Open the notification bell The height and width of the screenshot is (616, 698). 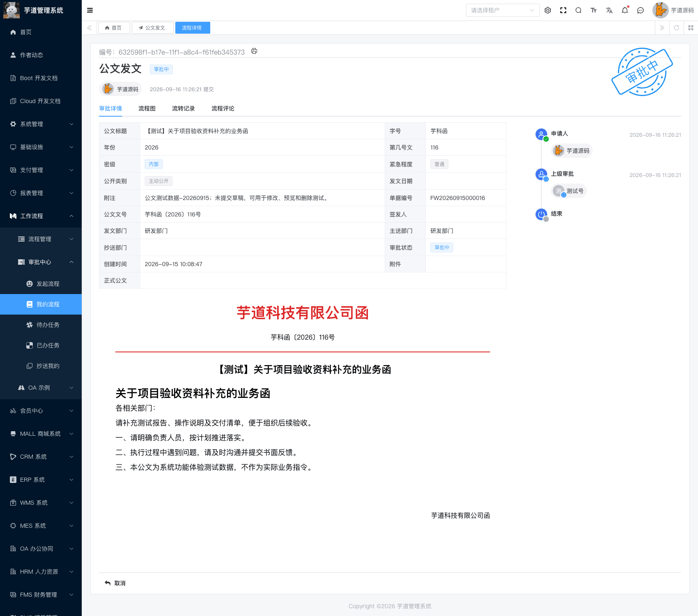click(625, 10)
